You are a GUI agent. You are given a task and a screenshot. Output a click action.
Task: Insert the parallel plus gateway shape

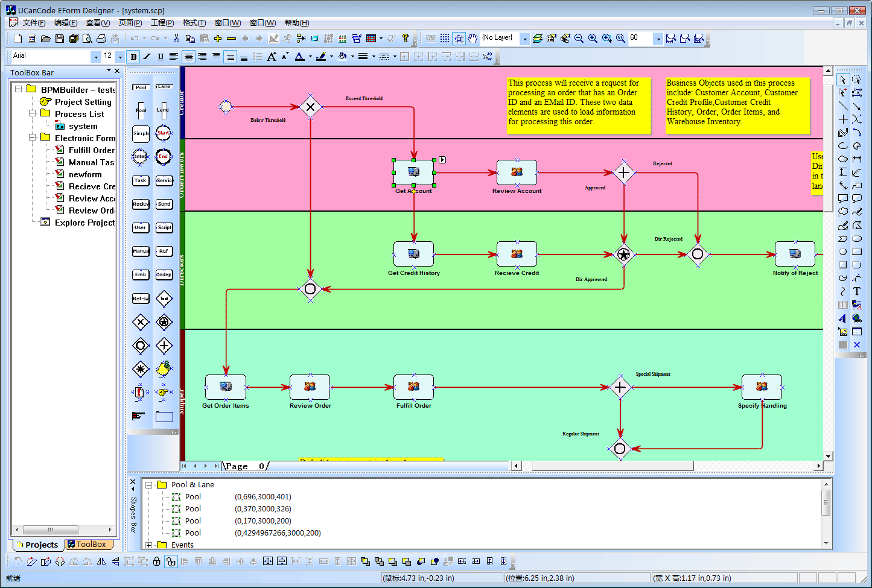tap(164, 346)
